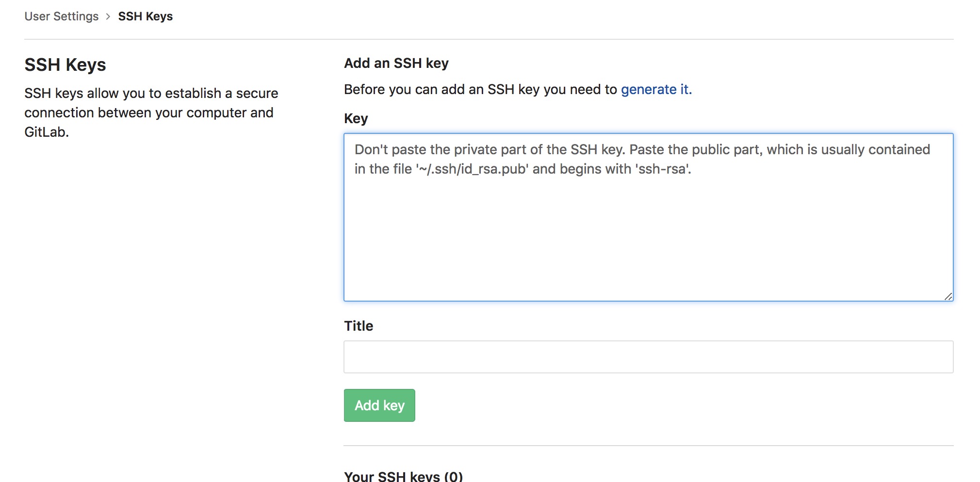Click the large "SSH Keys" page heading
The image size is (980, 482).
point(65,65)
